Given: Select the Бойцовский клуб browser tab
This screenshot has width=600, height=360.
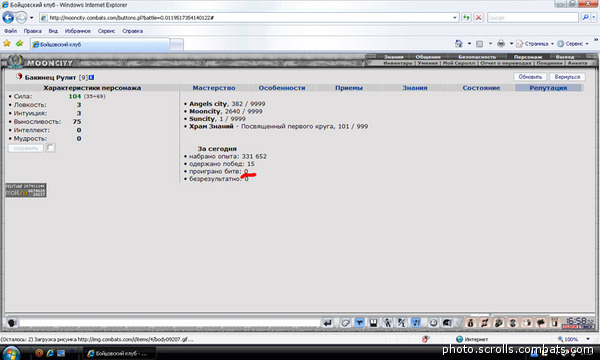Looking at the screenshot, I should tap(99, 44).
